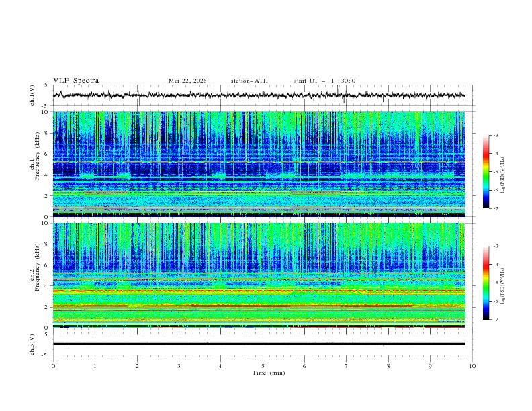Click the ch.3 flat voltage trace
Screen dimensions: 532x411
(259, 344)
